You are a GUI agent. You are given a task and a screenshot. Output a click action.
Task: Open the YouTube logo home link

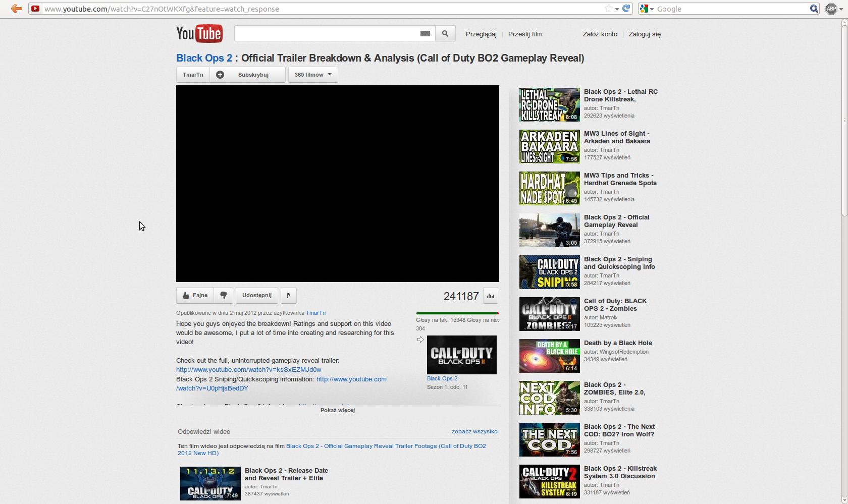(x=199, y=33)
